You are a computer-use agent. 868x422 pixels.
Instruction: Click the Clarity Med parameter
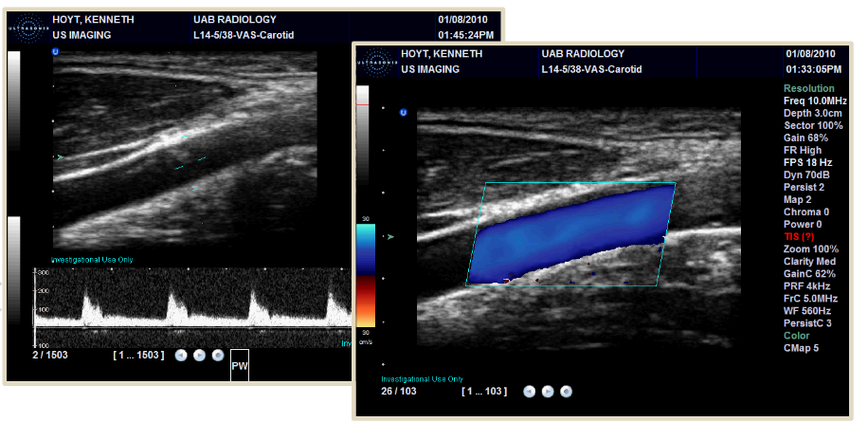tap(809, 262)
